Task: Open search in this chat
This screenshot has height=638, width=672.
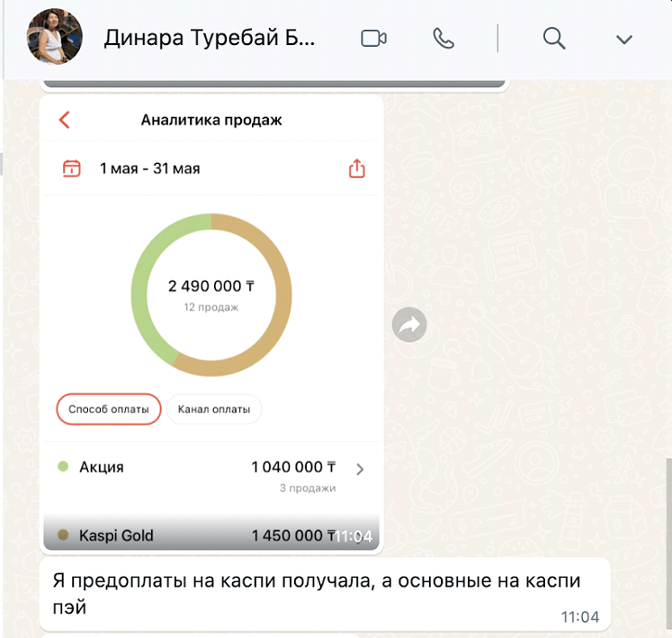Action: pos(554,38)
